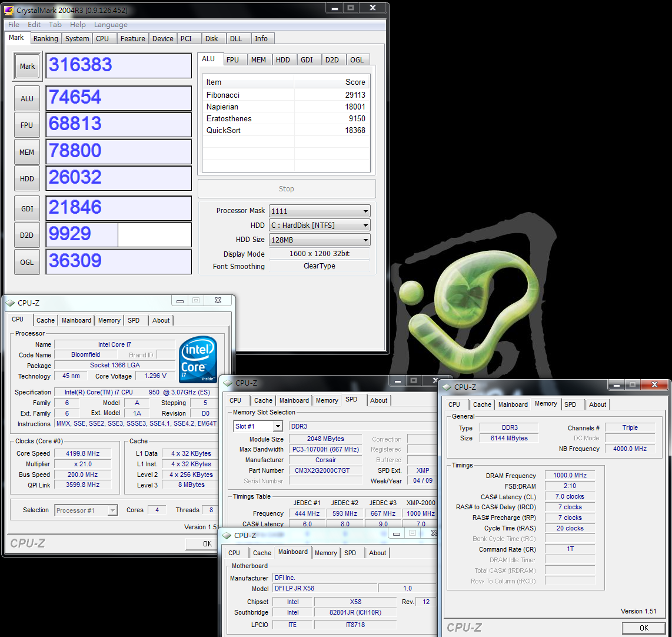Click the Part Number CM3X2G2000C7GT field

point(325,470)
